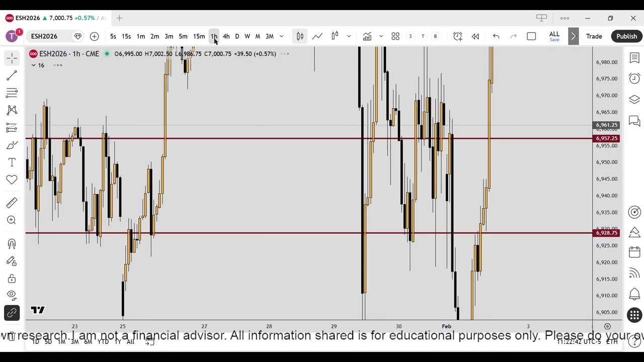Open the object tree layers panel
This screenshot has height=362, width=644.
coord(634,100)
